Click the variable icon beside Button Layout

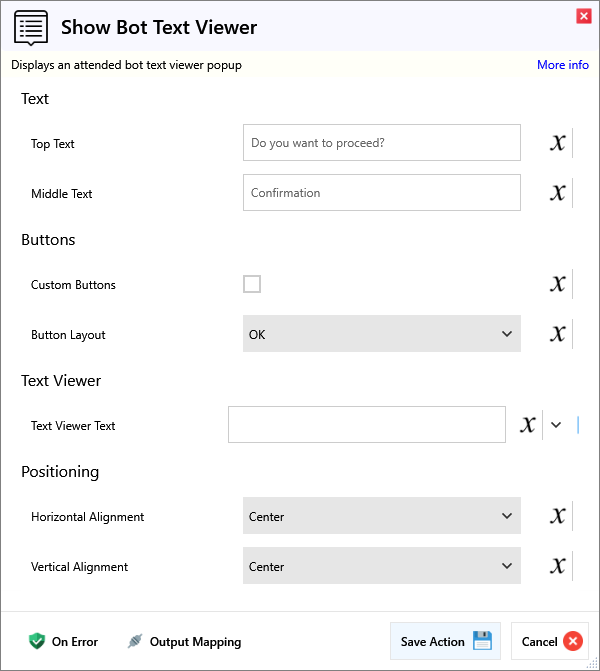pyautogui.click(x=558, y=334)
